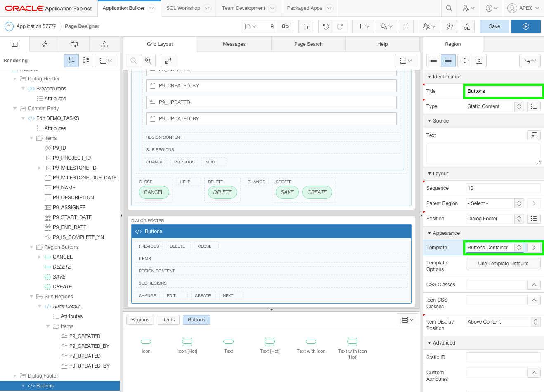This screenshot has height=392, width=544.
Task: Toggle the Group by Component Type rendering view
Action: 86,61
